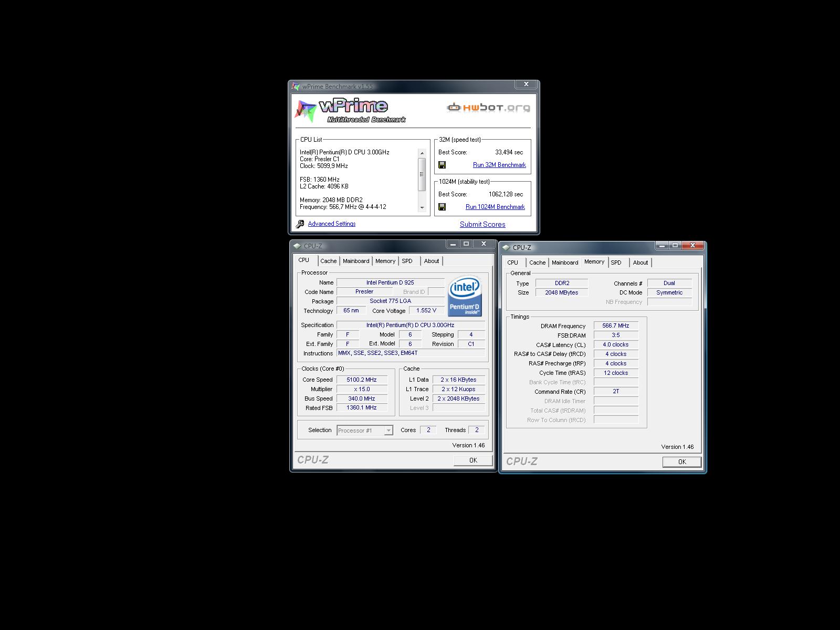Click the CPU List scroll down arrow
The width and height of the screenshot is (840, 630).
tap(422, 208)
